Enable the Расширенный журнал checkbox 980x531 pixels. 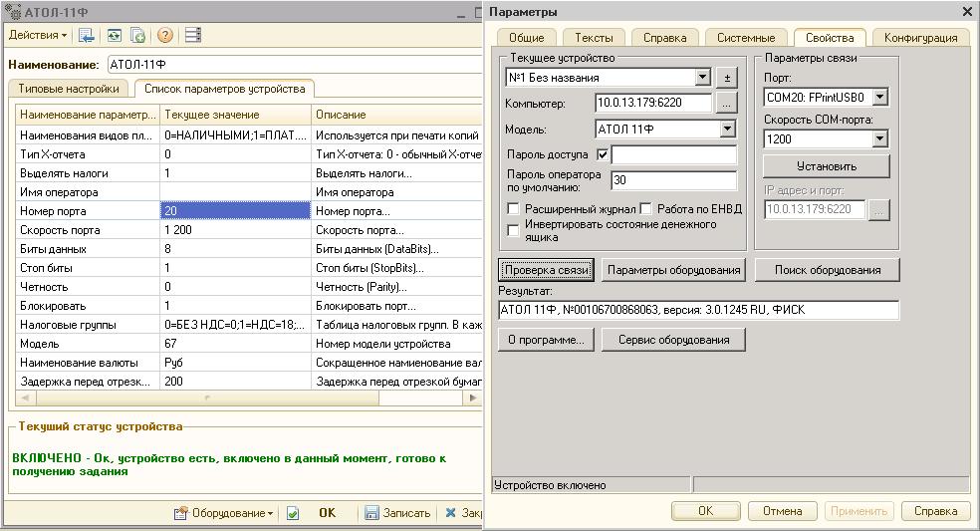[513, 209]
